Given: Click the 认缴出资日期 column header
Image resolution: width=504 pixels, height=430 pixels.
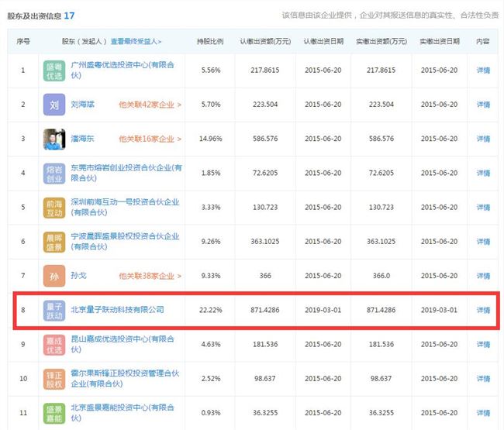Looking at the screenshot, I should click(x=323, y=41).
